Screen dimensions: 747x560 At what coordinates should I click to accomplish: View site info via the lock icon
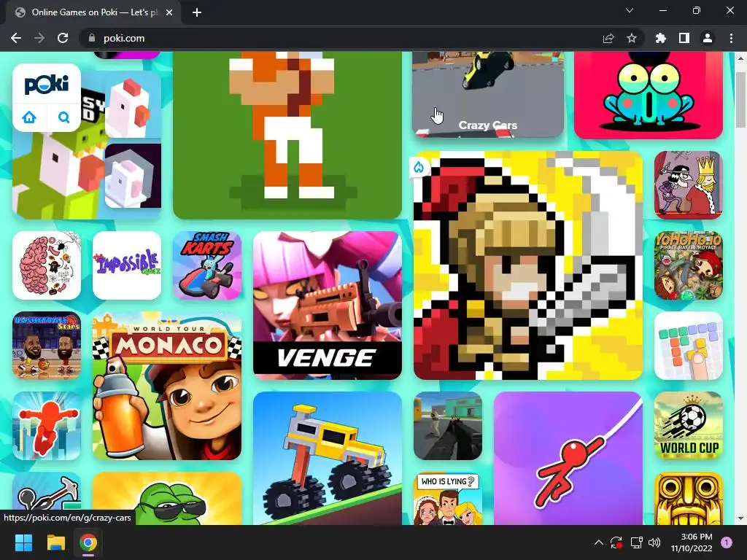pos(92,38)
